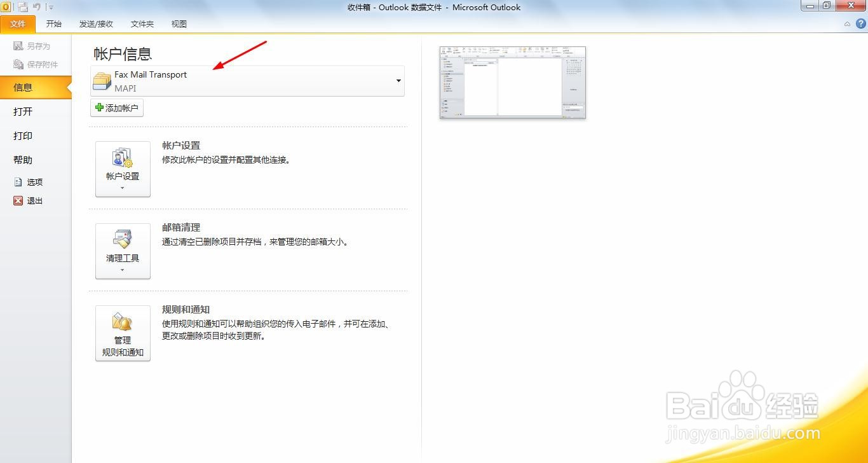Click the 帐户设置 section heading
This screenshot has width=868, height=463.
click(181, 146)
